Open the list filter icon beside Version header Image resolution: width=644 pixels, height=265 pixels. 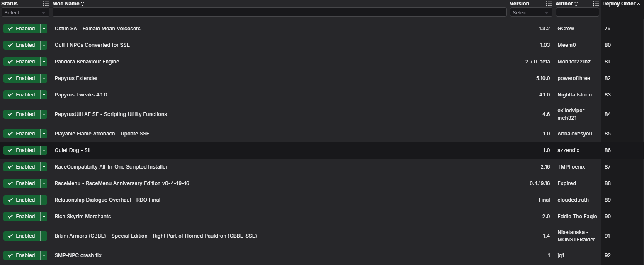(549, 4)
